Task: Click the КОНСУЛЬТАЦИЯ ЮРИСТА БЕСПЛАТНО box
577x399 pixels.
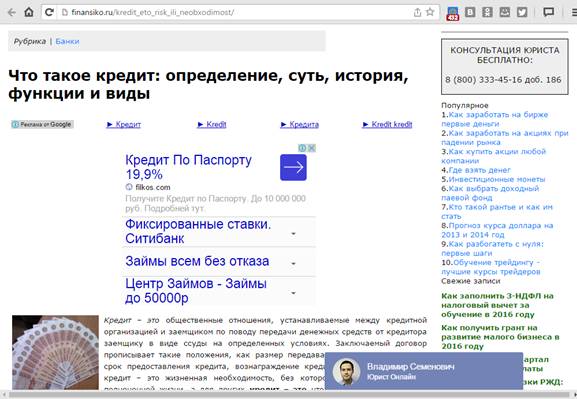Action: point(505,67)
